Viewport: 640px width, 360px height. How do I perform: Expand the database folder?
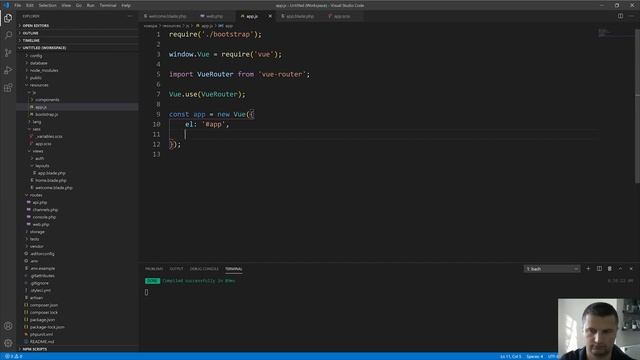point(38,63)
